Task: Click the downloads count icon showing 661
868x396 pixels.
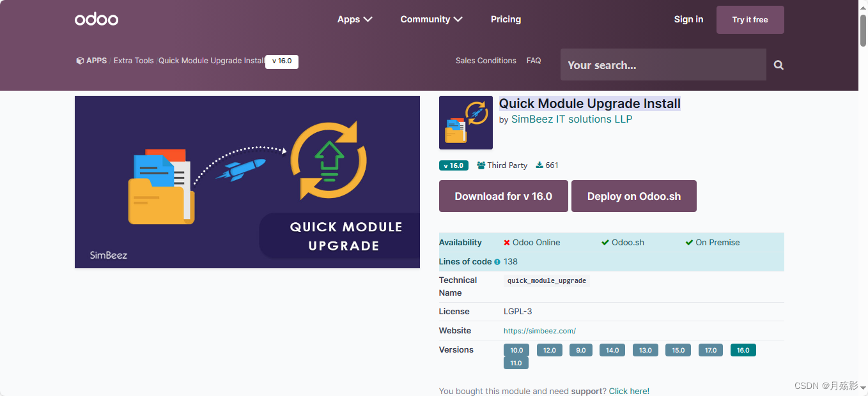Action: point(539,165)
